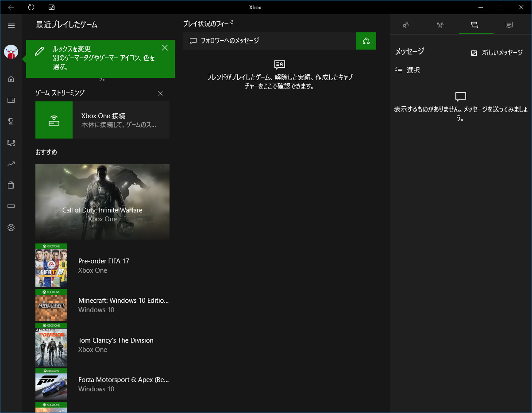Open Game DVR captures icon in sidebar
The image size is (532, 413).
11,143
